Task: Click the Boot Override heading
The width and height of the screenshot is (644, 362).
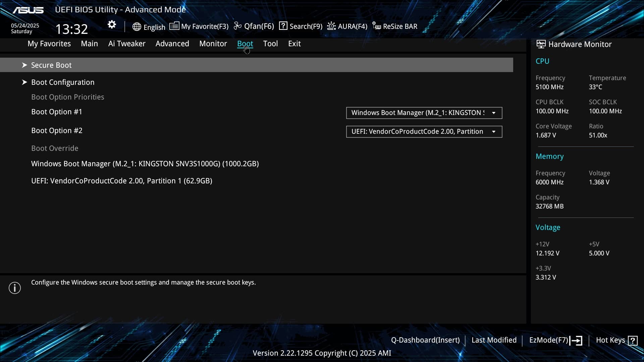Action: pyautogui.click(x=55, y=148)
